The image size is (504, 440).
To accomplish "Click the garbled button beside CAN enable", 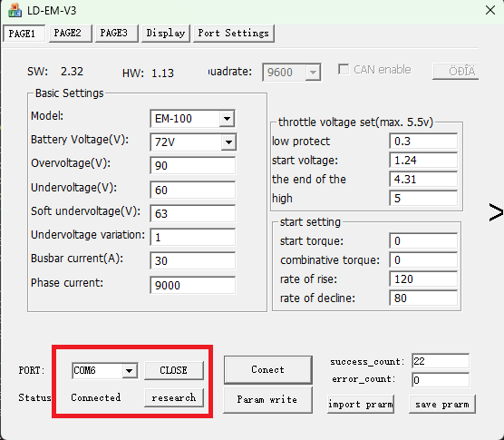I will pos(456,71).
